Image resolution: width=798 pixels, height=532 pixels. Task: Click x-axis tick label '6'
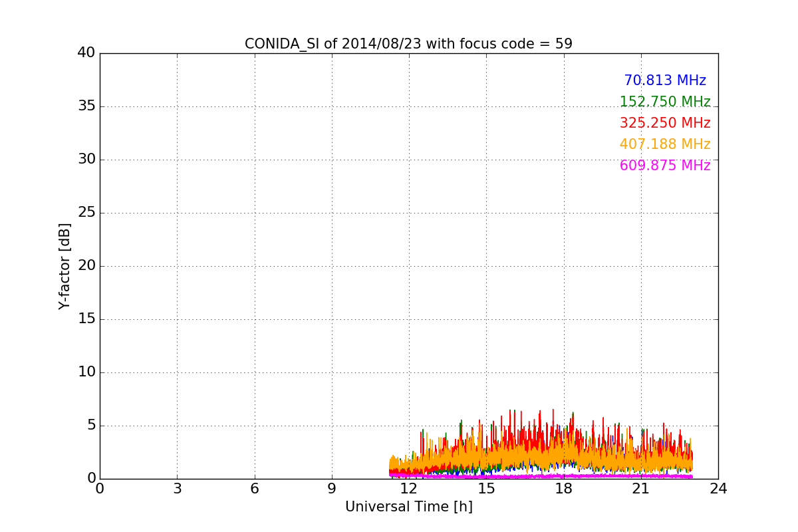254,489
